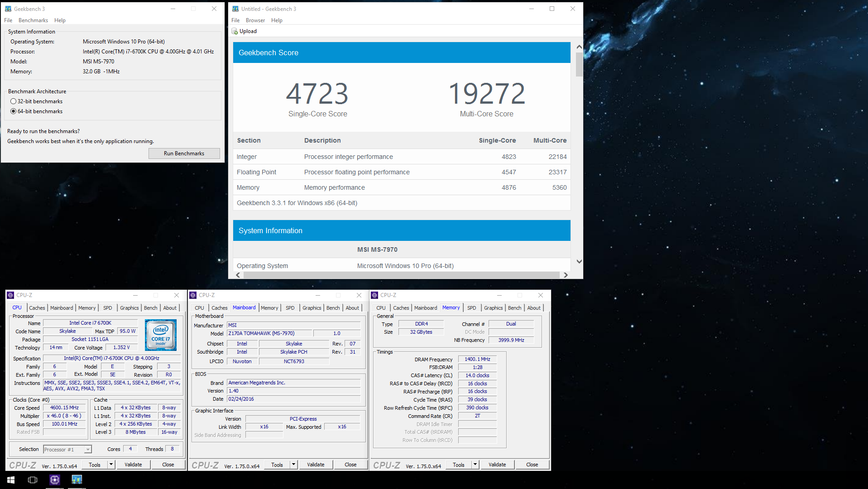The image size is (868, 489).
Task: Click Mainboard tab in the CPU-Z window showing the CPU tab
Action: pos(62,308)
